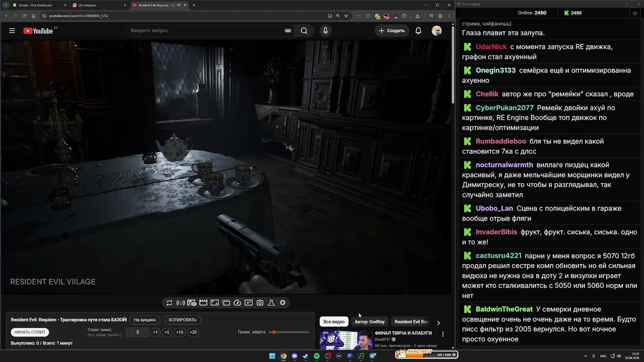
Task: Take a video screenshot with camera icon
Action: click(x=260, y=303)
